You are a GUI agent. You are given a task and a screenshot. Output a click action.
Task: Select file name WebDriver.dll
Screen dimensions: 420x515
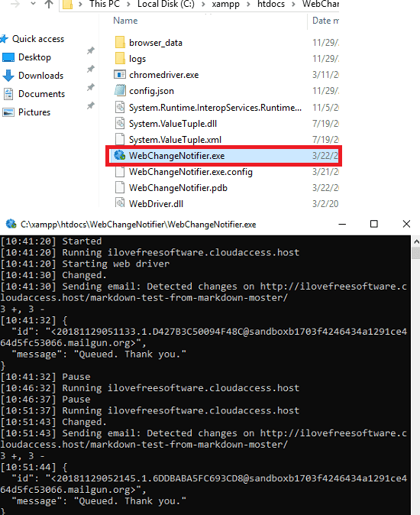click(157, 204)
